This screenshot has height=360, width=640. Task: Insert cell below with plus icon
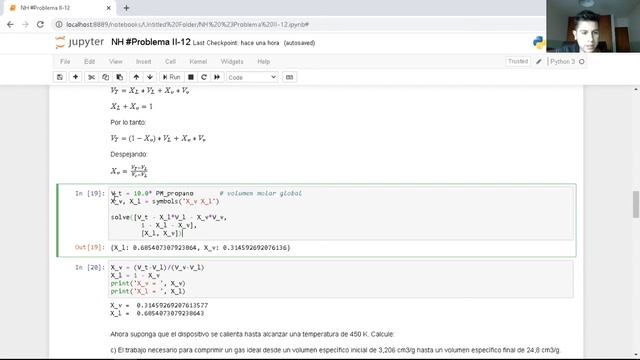(x=76, y=77)
